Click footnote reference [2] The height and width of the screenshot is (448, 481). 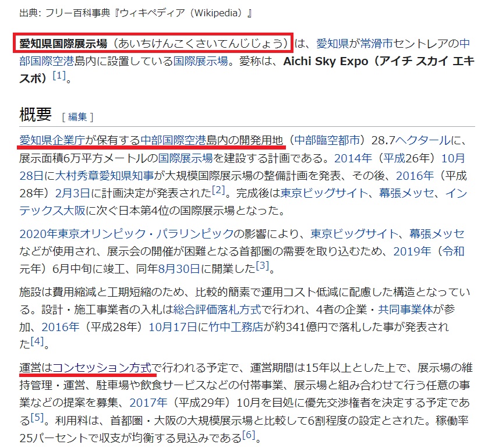pyautogui.click(x=218, y=190)
